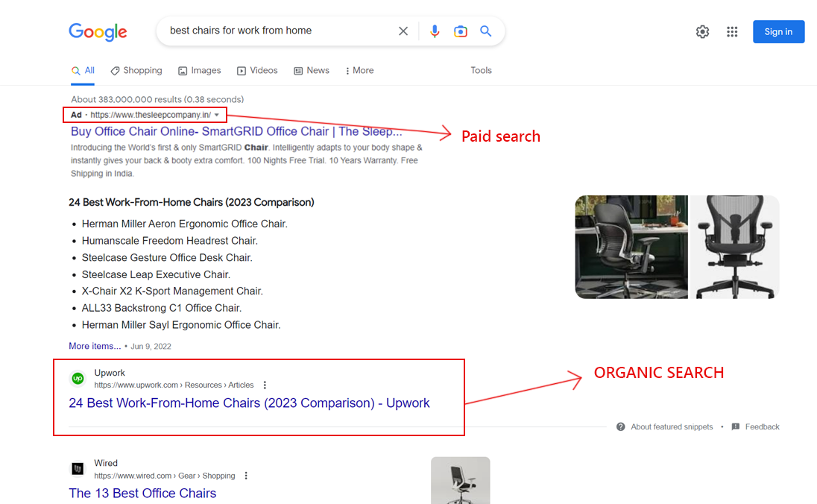
Task: Open the Wired result three-dot menu
Action: tap(246, 476)
